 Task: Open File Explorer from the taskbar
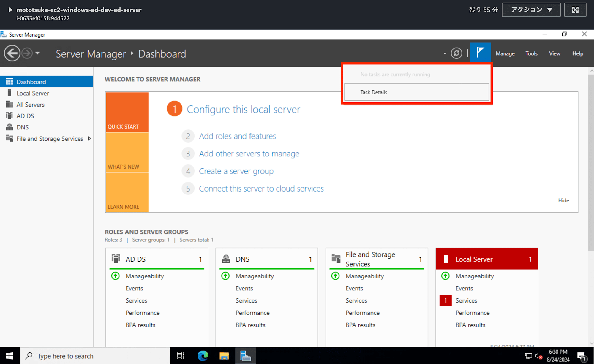click(224, 356)
